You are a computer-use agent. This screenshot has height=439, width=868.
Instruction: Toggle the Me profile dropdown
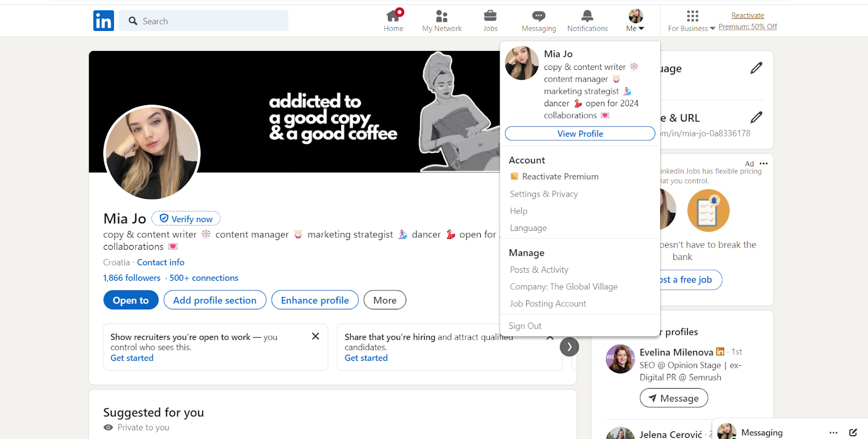tap(635, 21)
